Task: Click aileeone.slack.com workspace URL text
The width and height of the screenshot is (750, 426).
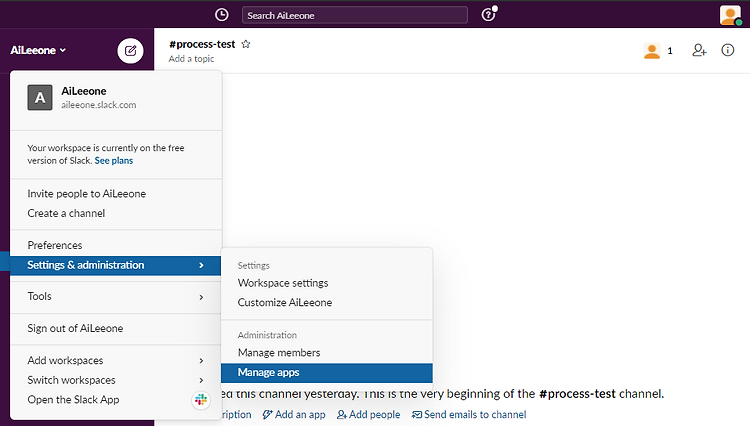Action: point(99,105)
